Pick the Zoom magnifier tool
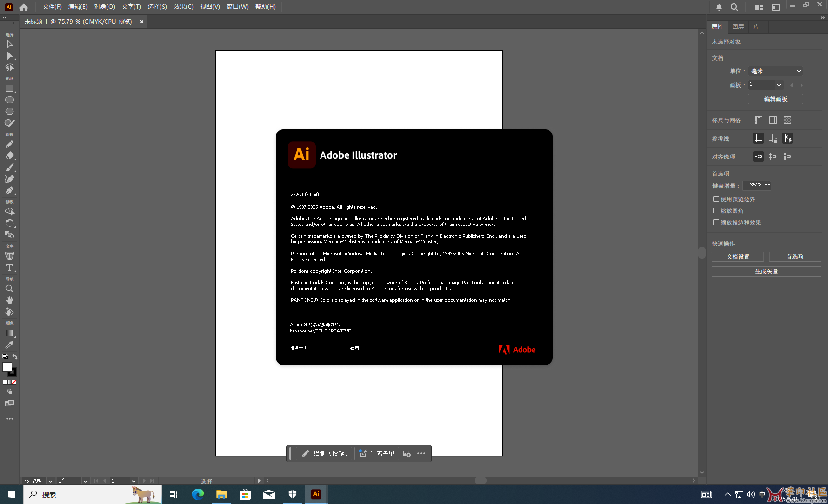Image resolution: width=828 pixels, height=504 pixels. (9, 289)
